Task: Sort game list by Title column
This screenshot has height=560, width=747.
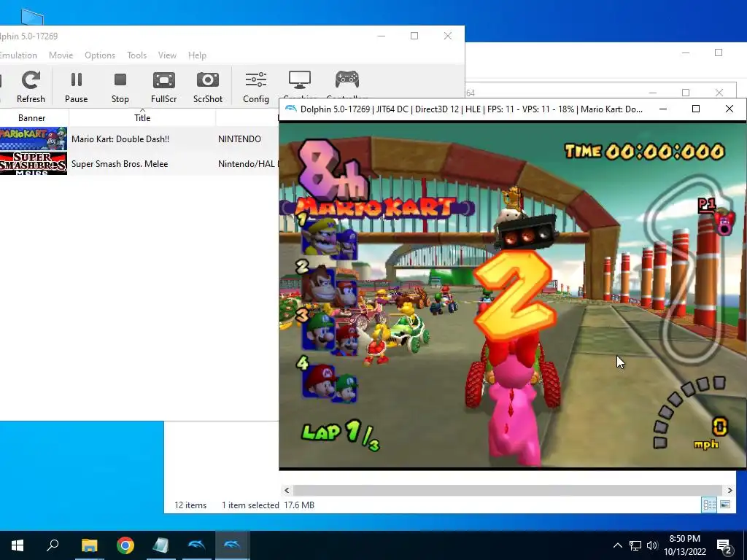Action: click(x=142, y=117)
